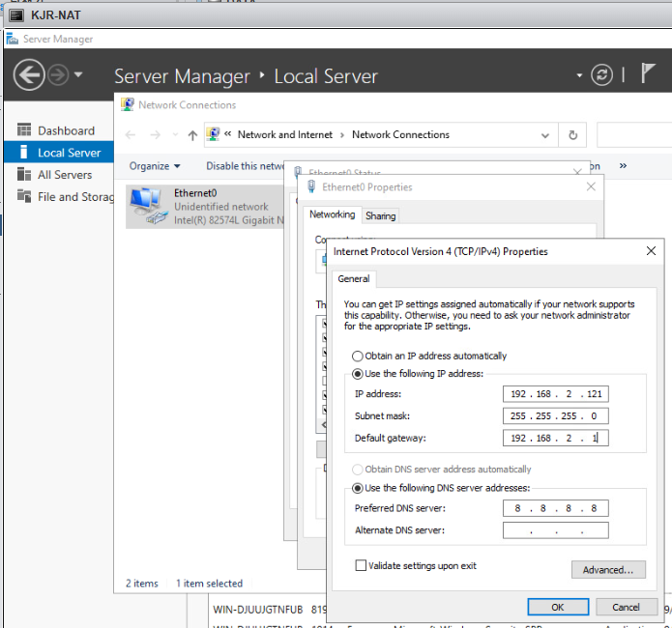Confirm IPv4 settings with OK
The height and width of the screenshot is (628, 672).
[558, 607]
